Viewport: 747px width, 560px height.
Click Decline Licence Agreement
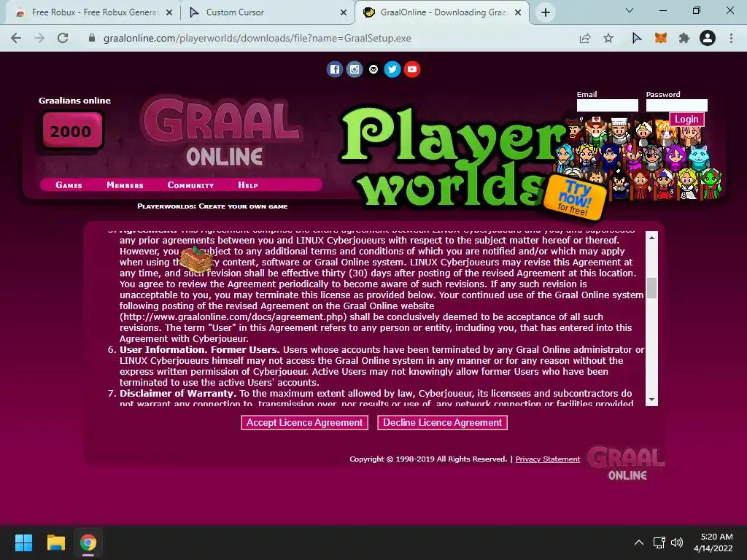tap(442, 422)
